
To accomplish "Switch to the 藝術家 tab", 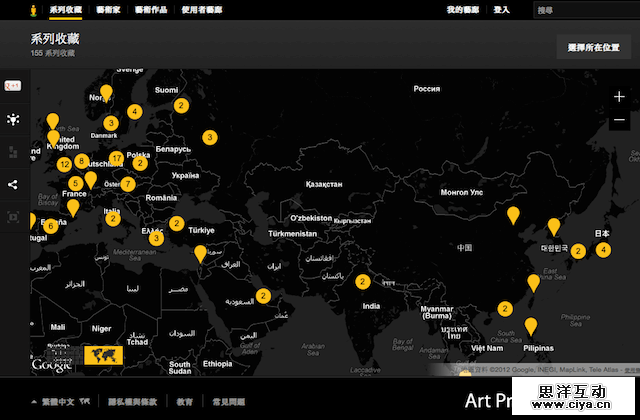I will [110, 10].
